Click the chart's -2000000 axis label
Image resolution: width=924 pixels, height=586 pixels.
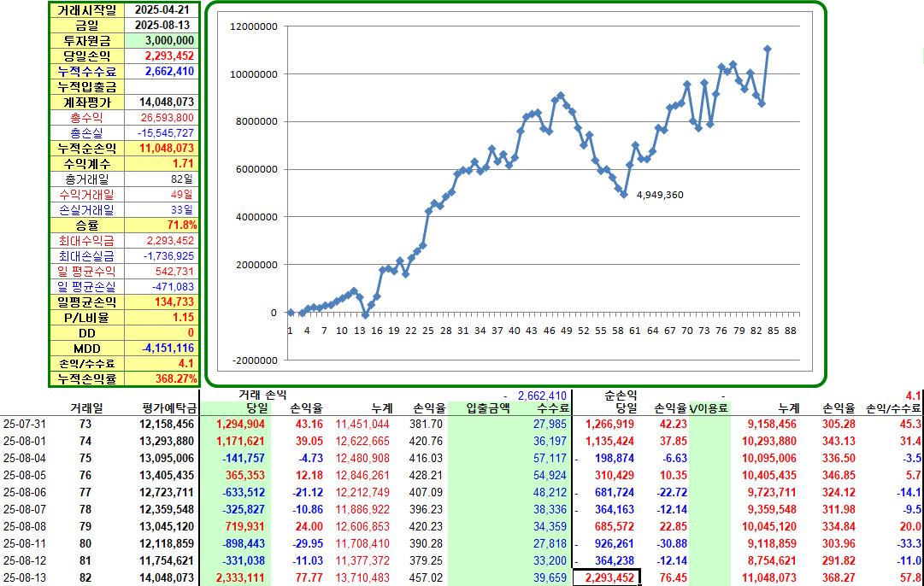pos(254,360)
